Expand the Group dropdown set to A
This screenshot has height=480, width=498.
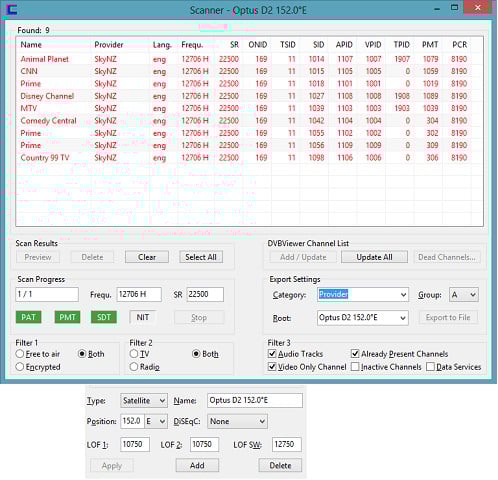464,295
